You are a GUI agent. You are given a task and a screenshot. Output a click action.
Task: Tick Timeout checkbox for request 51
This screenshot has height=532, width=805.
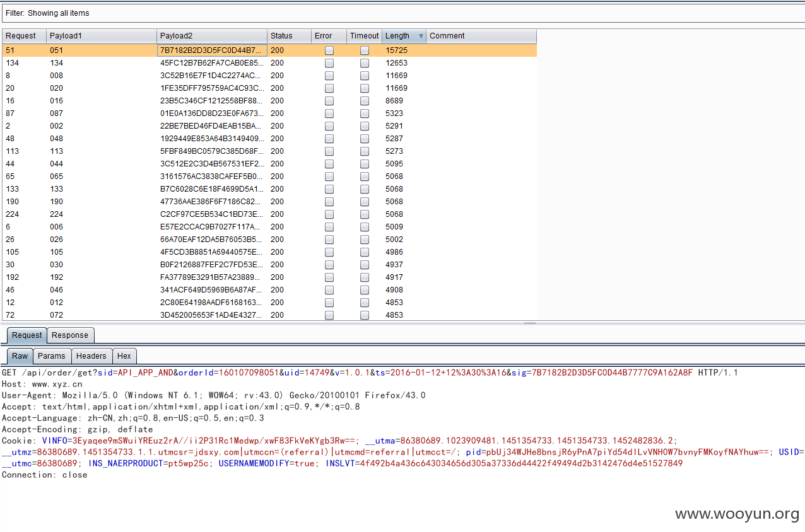click(x=365, y=50)
